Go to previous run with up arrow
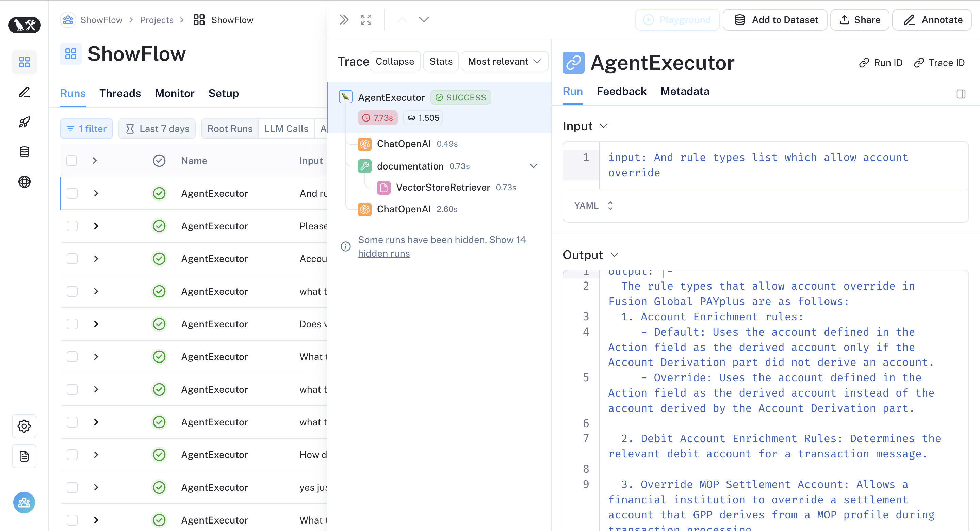 coord(402,20)
